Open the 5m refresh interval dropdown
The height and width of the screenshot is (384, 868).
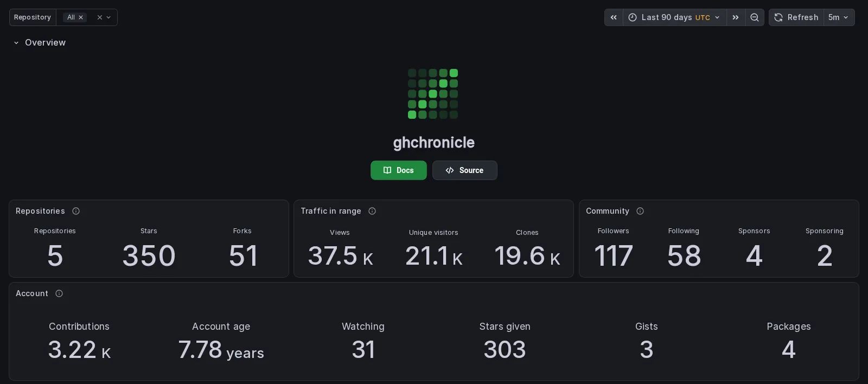point(839,17)
